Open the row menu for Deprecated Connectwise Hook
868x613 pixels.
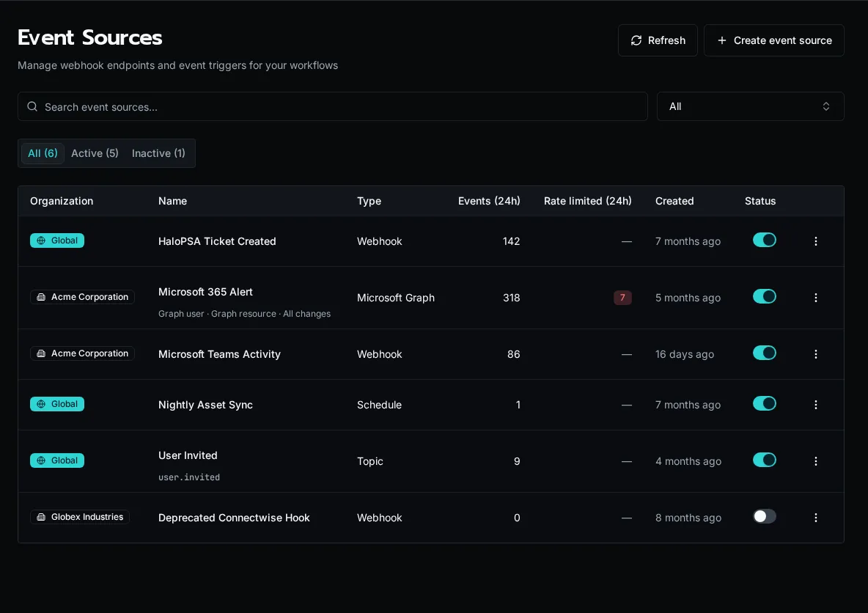pyautogui.click(x=815, y=517)
